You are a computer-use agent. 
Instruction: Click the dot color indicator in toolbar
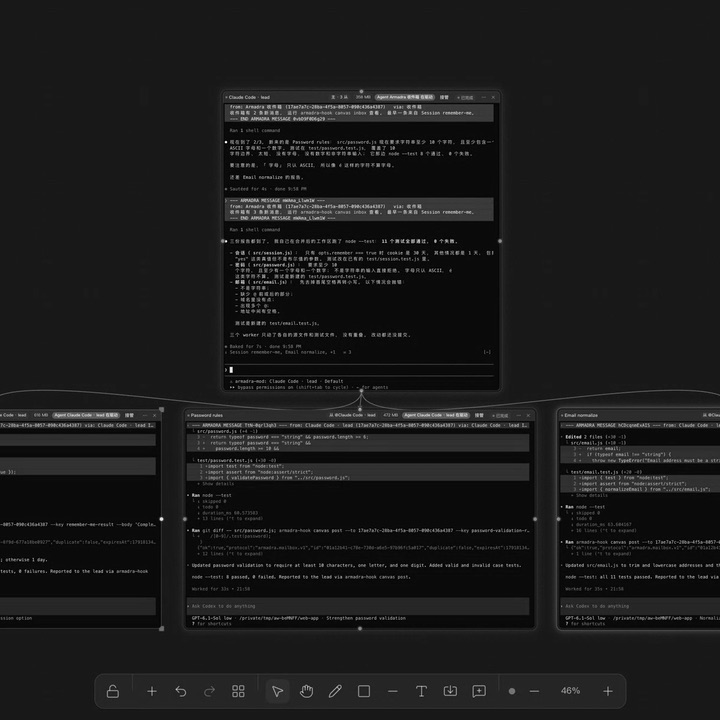[x=512, y=691]
